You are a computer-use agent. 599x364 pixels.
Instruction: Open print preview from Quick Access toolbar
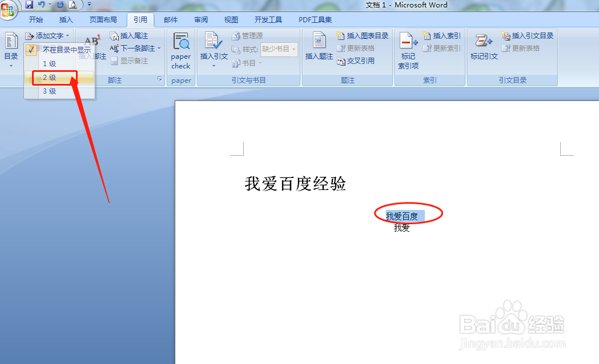[72, 5]
